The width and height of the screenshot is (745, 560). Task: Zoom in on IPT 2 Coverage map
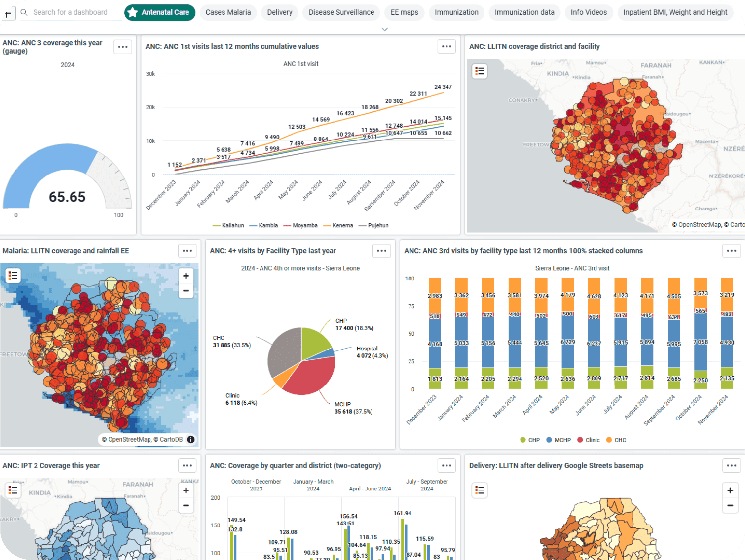click(186, 490)
